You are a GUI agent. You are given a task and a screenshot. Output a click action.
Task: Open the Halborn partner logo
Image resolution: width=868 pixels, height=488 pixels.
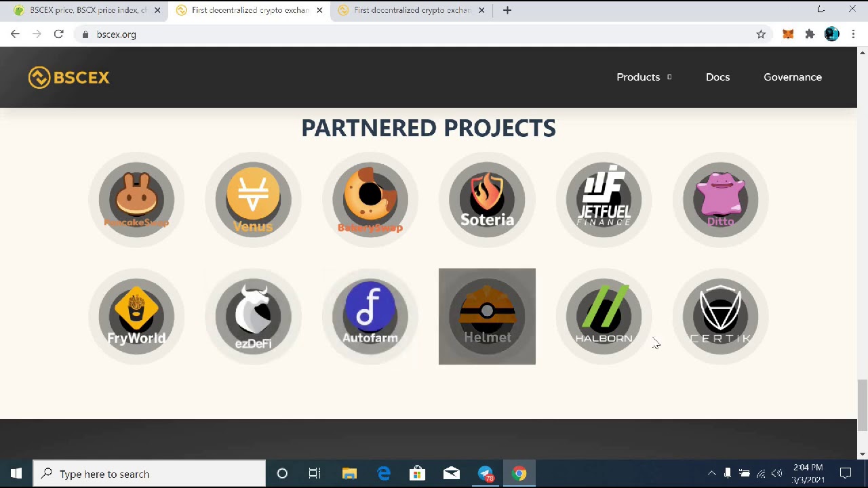coord(604,317)
